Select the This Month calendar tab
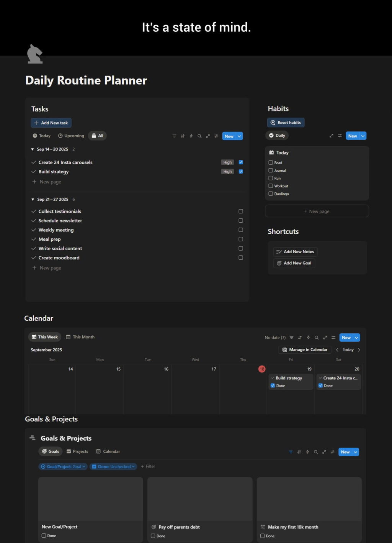The width and height of the screenshot is (392, 543). (80, 337)
